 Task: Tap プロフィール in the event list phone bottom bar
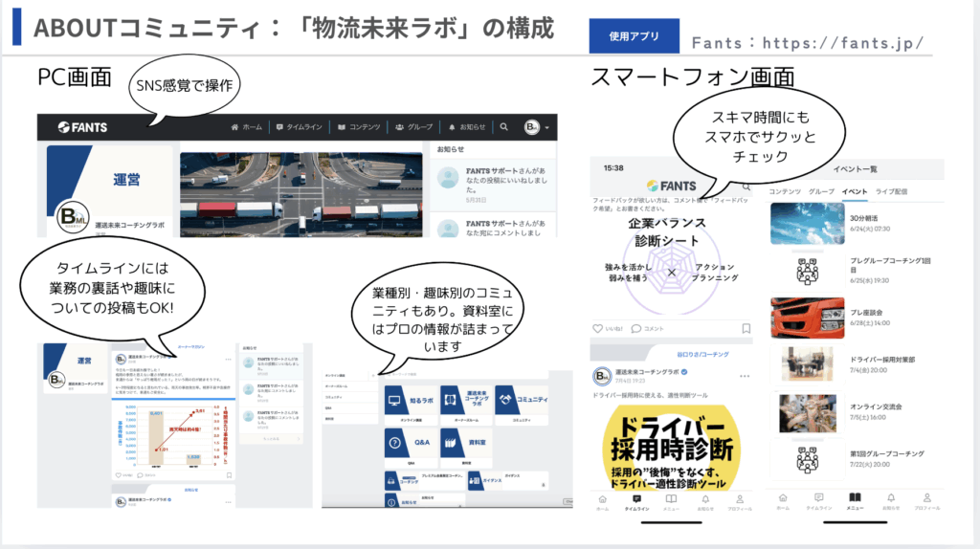(926, 502)
